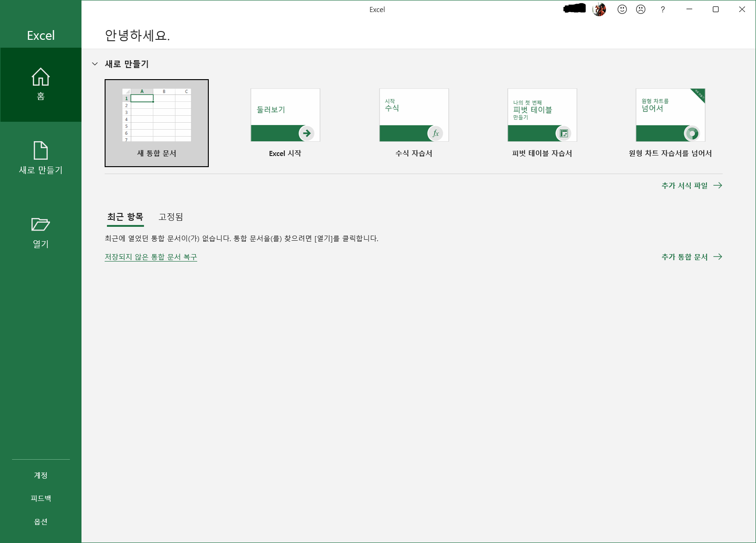The height and width of the screenshot is (543, 756).
Task: Open 원형 차트 자습서를 넘어서 template
Action: pyautogui.click(x=670, y=123)
